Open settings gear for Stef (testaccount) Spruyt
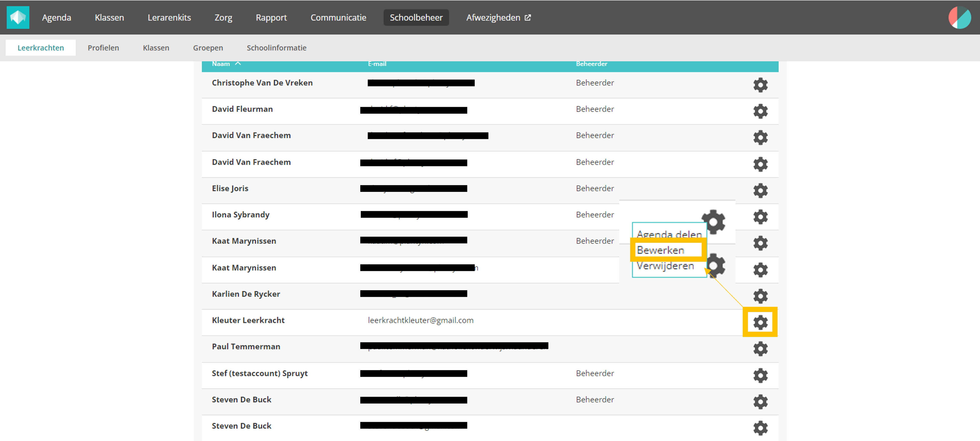Viewport: 980px width, 441px height. point(760,375)
